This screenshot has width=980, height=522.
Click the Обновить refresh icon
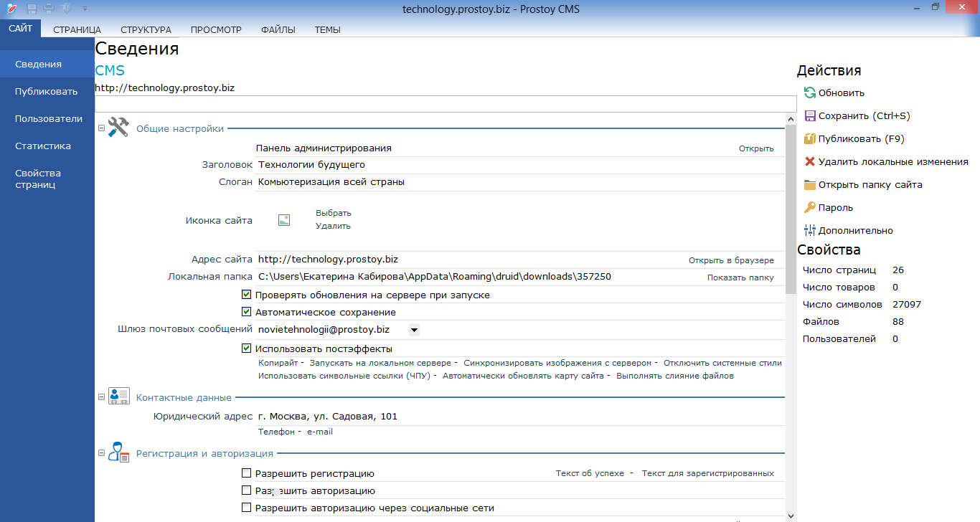pyautogui.click(x=810, y=92)
